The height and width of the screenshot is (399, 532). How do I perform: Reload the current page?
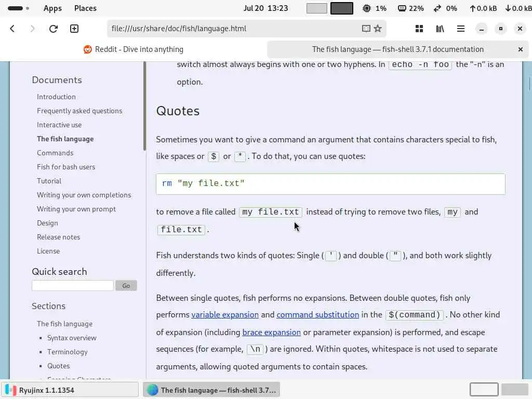click(54, 29)
